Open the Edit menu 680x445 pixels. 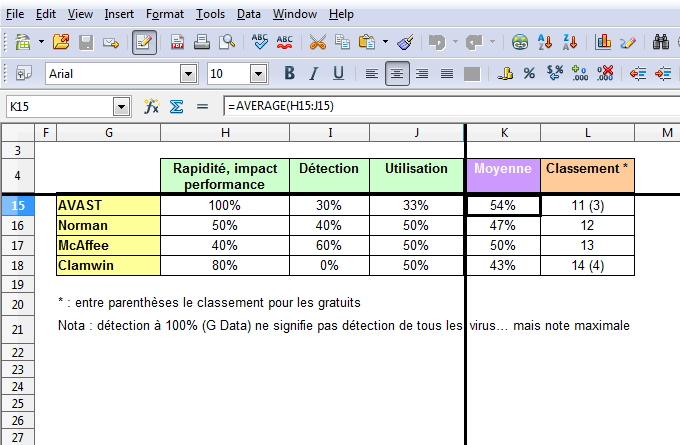pos(46,14)
